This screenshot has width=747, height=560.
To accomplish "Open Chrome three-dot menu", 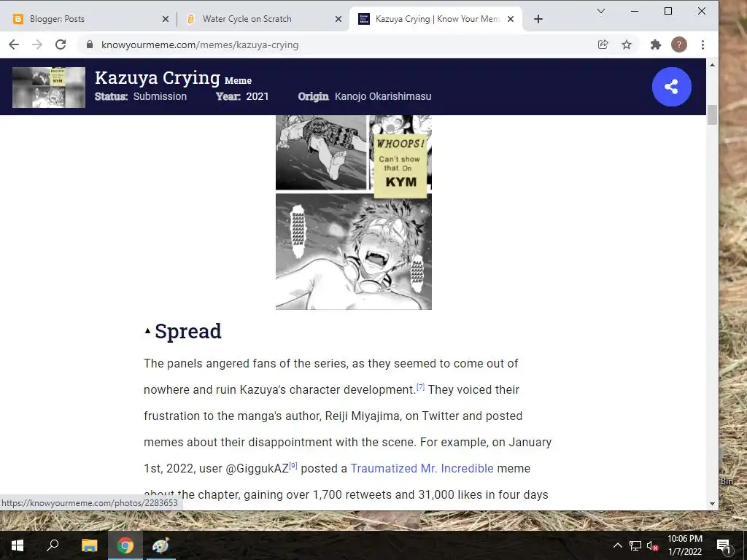I will pos(703,44).
